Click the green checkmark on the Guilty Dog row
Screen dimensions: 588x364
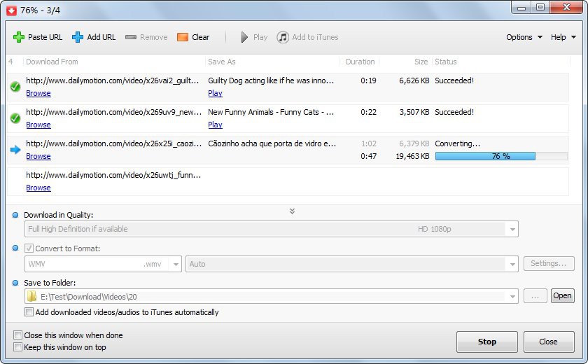pyautogui.click(x=15, y=87)
